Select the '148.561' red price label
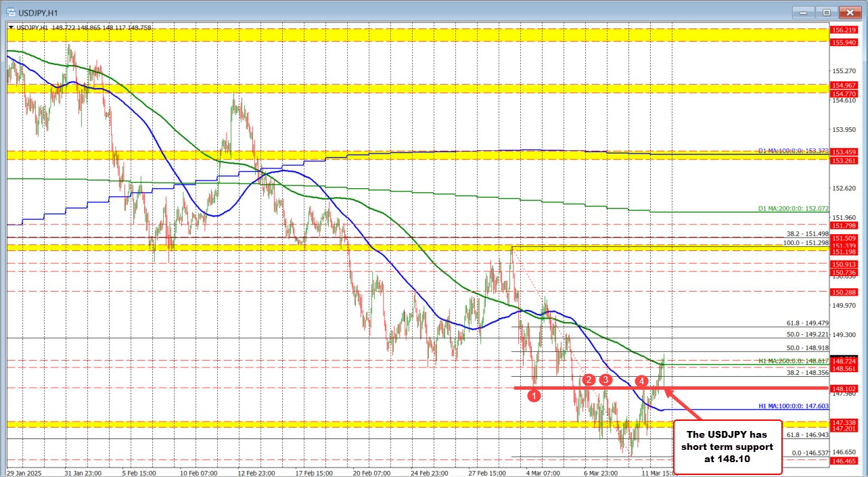This screenshot has height=477, width=868. (843, 369)
